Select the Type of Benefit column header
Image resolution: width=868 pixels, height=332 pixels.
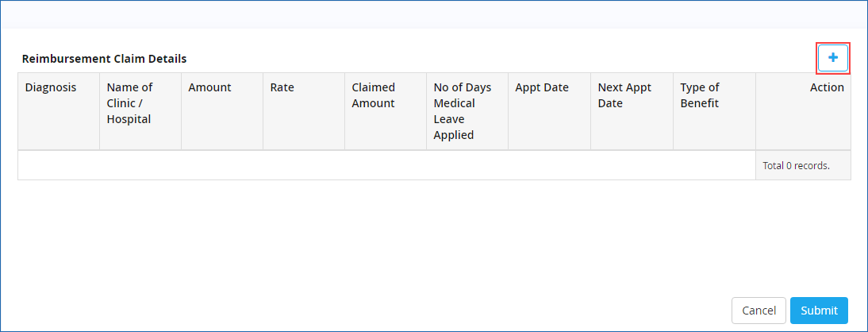(714, 111)
